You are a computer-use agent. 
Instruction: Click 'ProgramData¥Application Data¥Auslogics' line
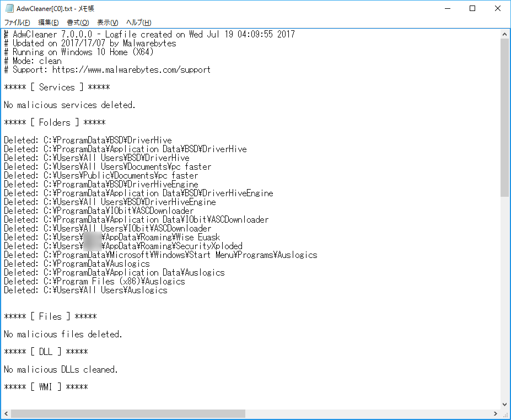coord(115,272)
